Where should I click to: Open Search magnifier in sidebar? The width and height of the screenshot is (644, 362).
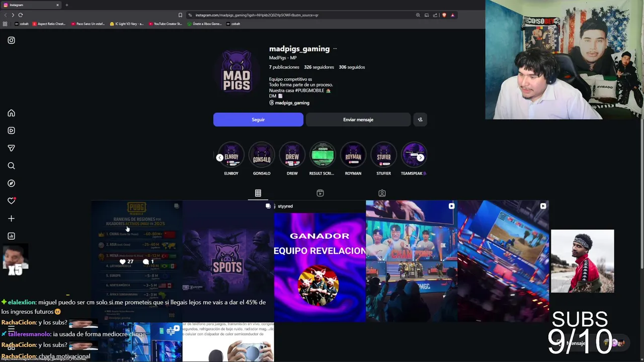[x=11, y=166]
